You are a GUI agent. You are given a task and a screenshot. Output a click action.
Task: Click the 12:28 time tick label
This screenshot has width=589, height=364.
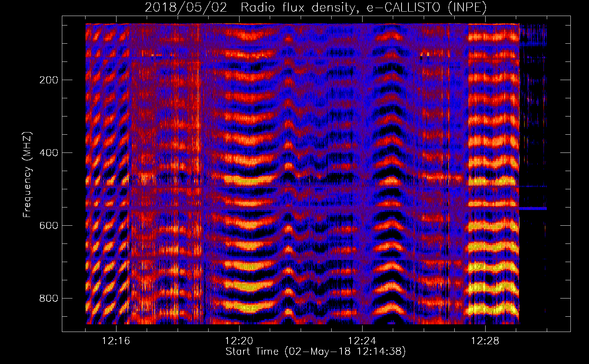[x=485, y=341]
